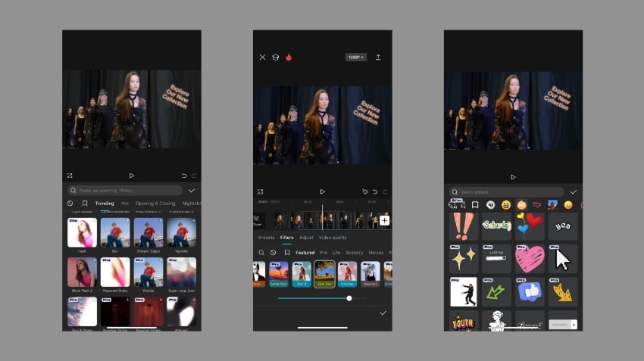Play preview in the stickers screen
644x361 pixels.
(x=513, y=177)
